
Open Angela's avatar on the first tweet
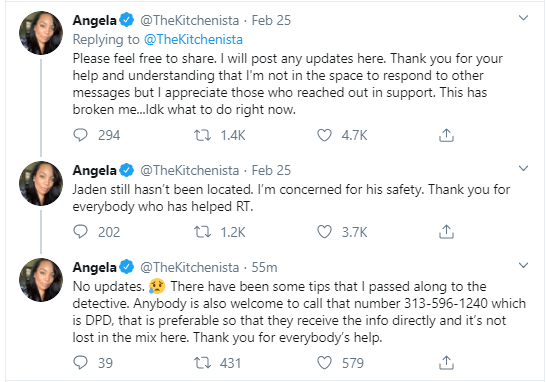(41, 33)
